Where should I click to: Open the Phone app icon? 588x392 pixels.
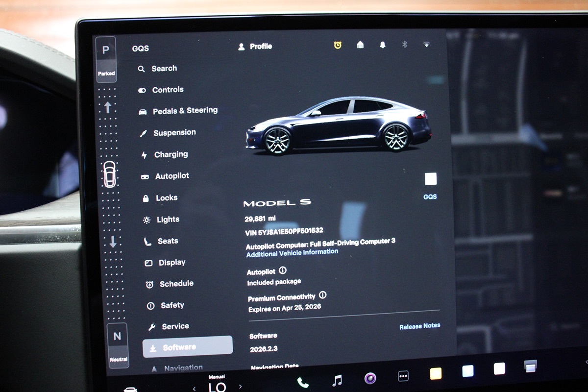point(303,382)
